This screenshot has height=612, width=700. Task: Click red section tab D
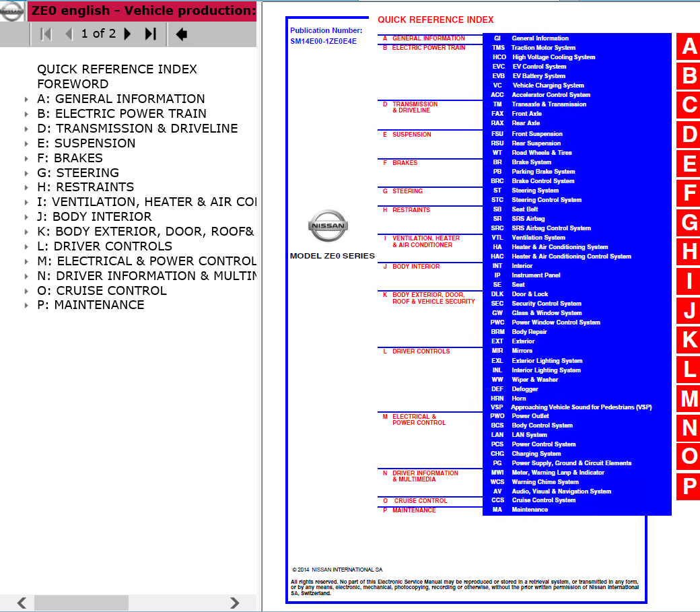689,135
